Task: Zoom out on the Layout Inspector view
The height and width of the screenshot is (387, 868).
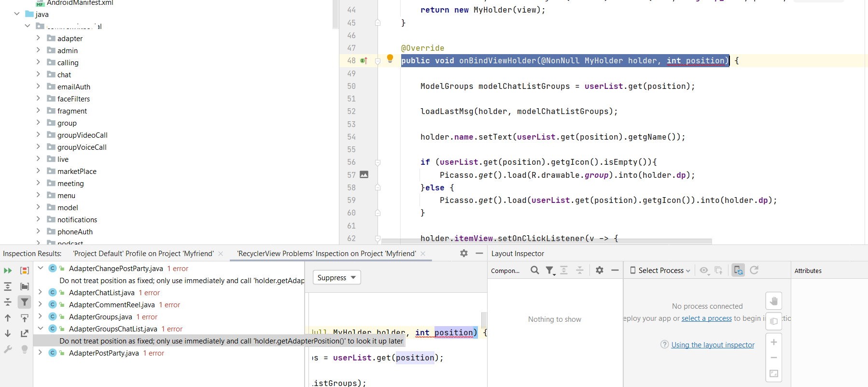Action: coord(774,358)
